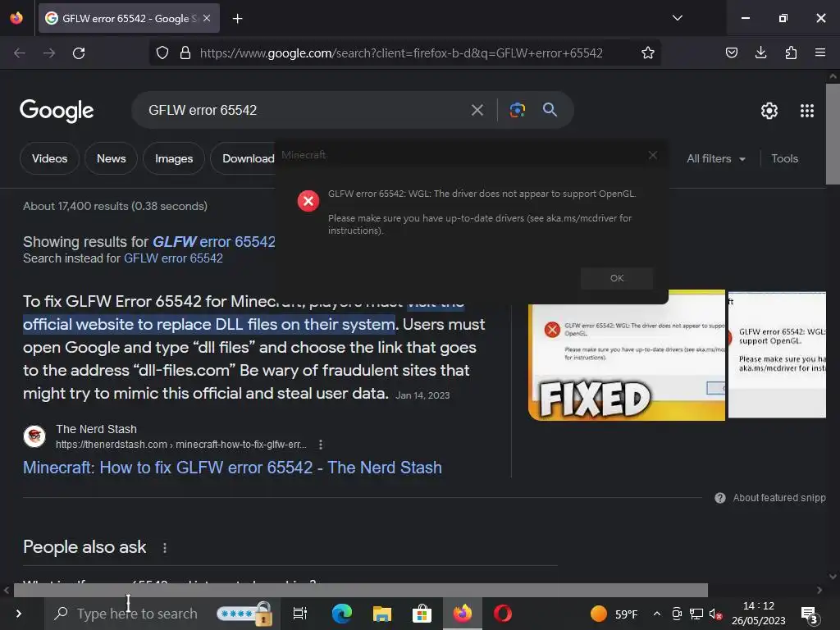Viewport: 840px width, 630px height.
Task: Show hidden system tray icons
Action: (657, 614)
